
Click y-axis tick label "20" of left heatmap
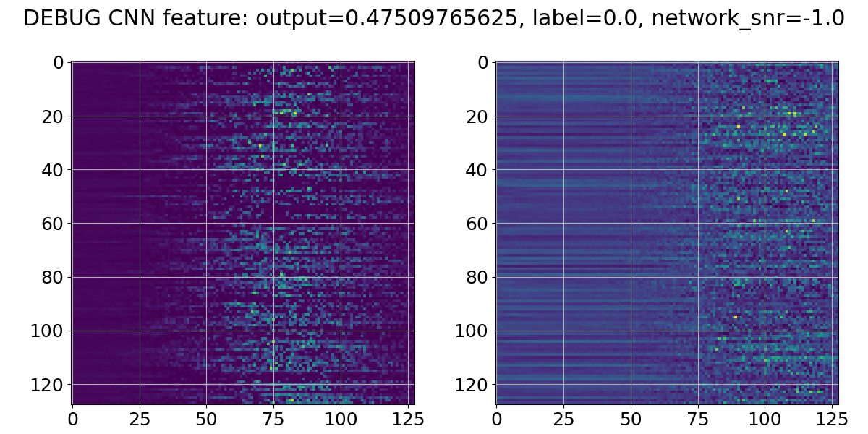point(54,116)
